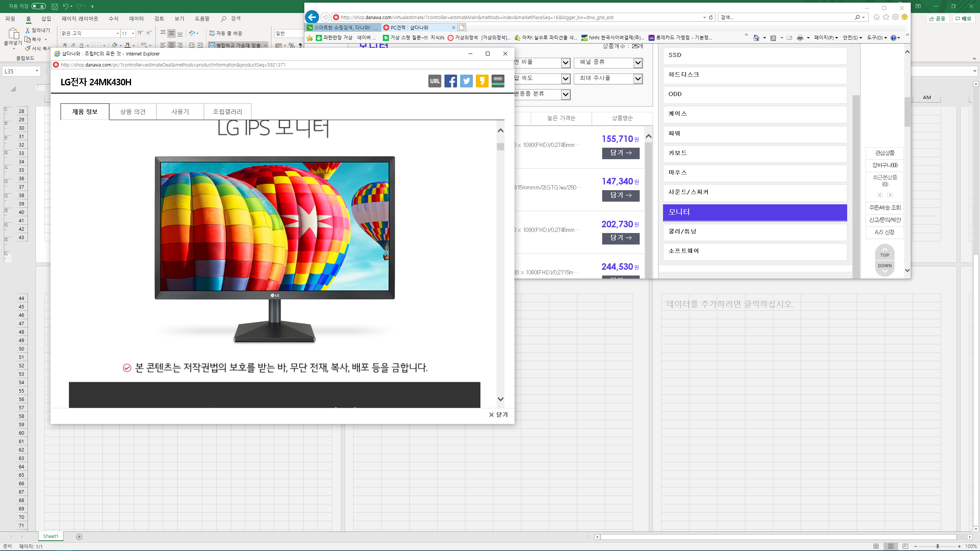Click the IE print icon in command bar

800,37
